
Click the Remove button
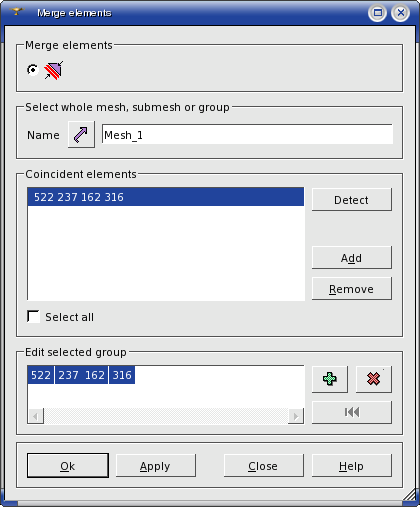point(352,288)
